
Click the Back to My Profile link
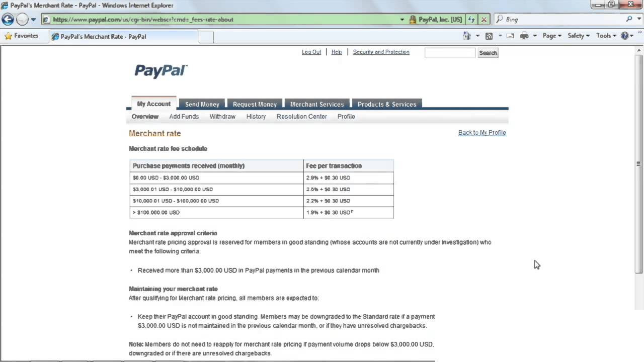[x=482, y=133]
